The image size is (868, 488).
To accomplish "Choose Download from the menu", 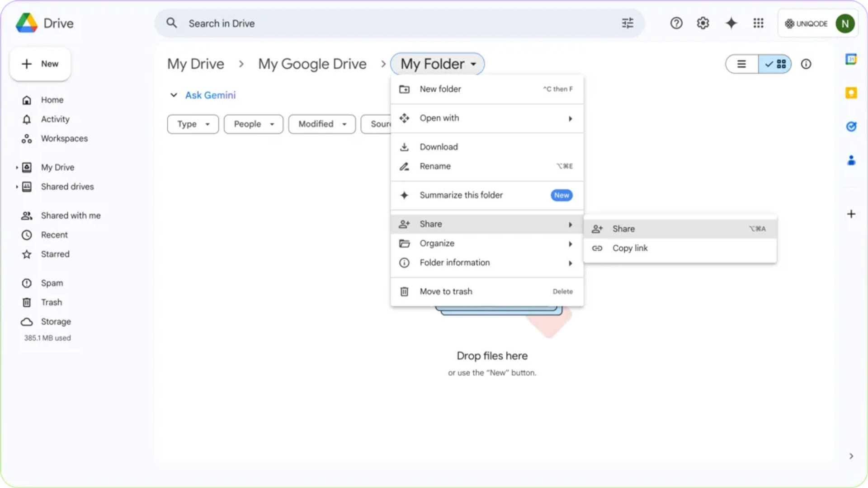I will pos(487,147).
